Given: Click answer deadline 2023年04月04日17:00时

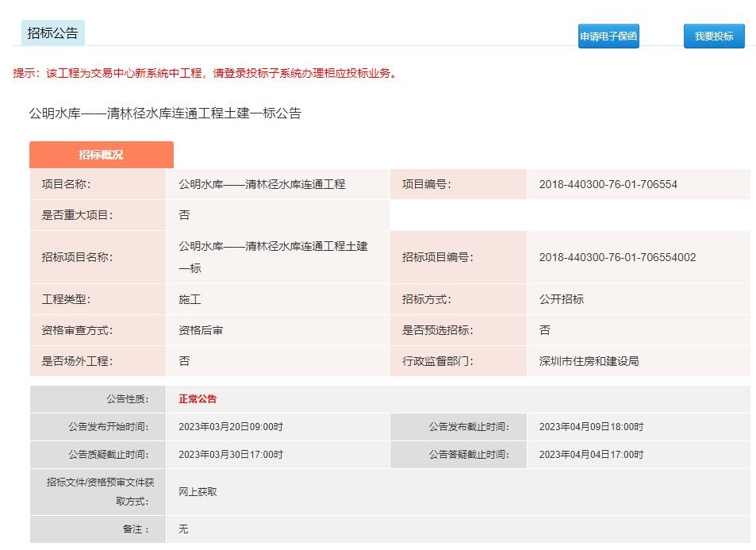Looking at the screenshot, I should [x=591, y=455].
